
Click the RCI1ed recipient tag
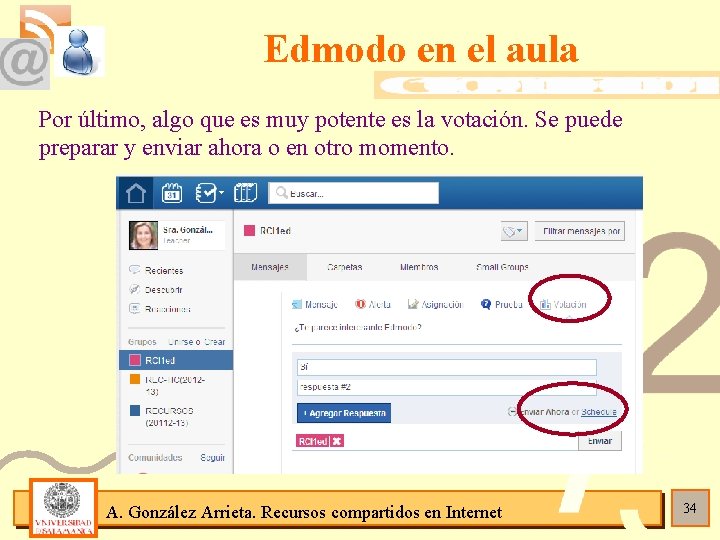(313, 441)
